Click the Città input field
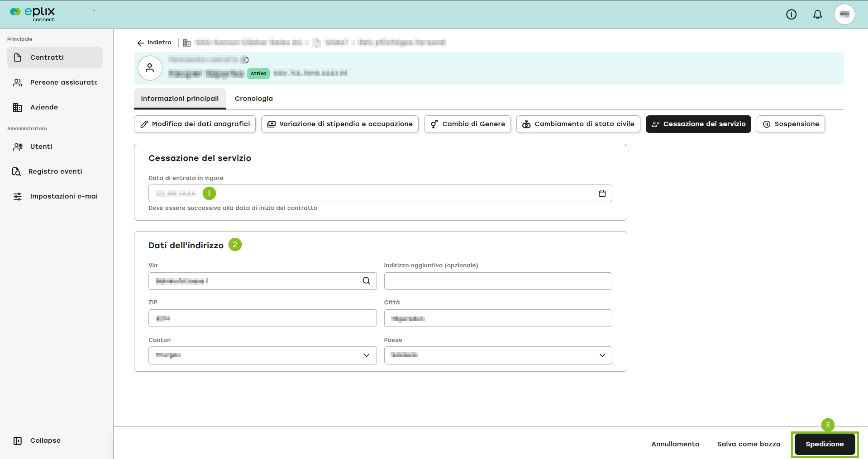868x459 pixels. tap(498, 318)
